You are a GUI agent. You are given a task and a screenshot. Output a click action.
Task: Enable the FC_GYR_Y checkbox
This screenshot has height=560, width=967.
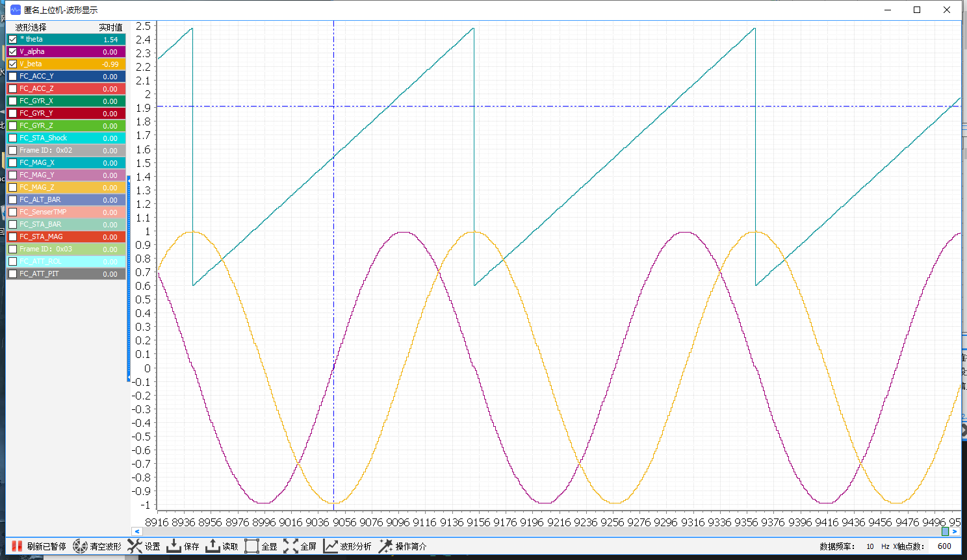(12, 113)
